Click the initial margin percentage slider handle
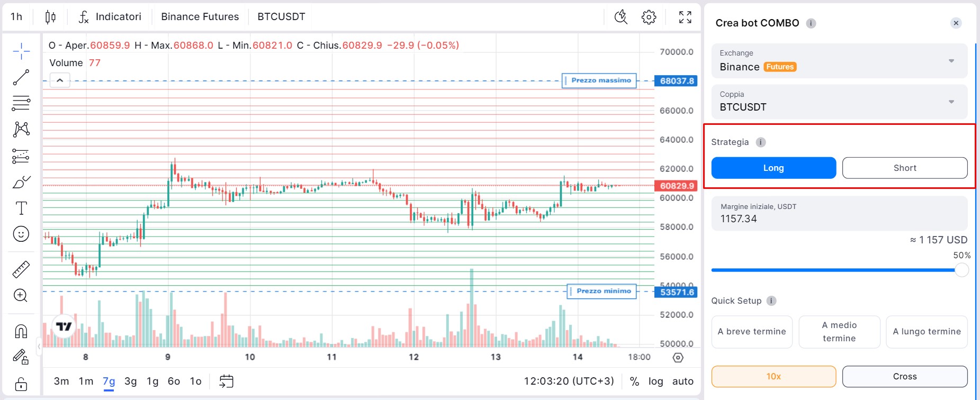The width and height of the screenshot is (980, 400). (961, 270)
